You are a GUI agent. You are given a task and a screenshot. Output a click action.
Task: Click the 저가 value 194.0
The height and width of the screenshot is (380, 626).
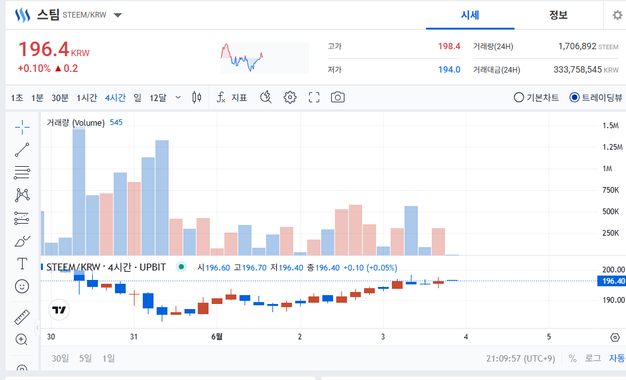(449, 69)
